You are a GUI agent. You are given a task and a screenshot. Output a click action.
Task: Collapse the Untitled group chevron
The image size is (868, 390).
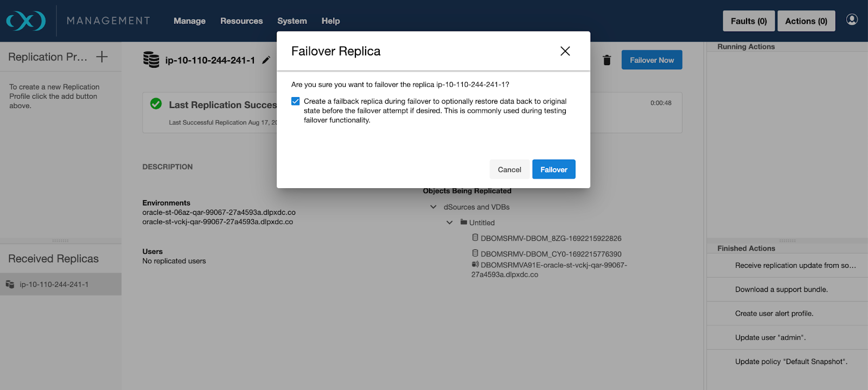tap(449, 222)
